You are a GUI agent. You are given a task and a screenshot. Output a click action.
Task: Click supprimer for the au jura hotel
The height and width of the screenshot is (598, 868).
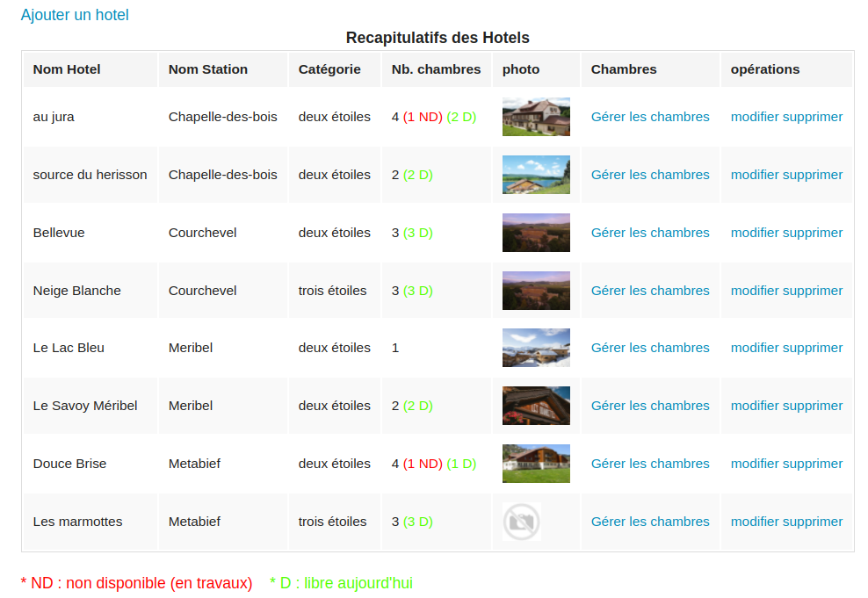813,117
